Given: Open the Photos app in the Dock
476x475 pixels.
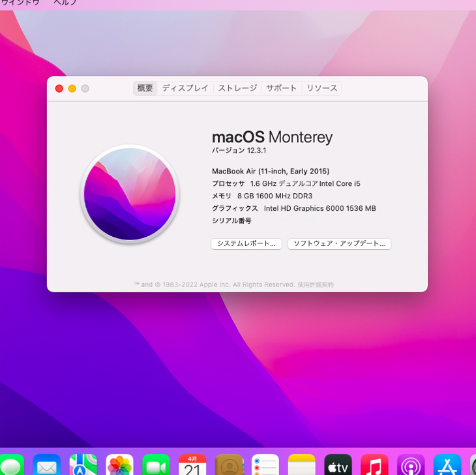Looking at the screenshot, I should click(x=119, y=465).
